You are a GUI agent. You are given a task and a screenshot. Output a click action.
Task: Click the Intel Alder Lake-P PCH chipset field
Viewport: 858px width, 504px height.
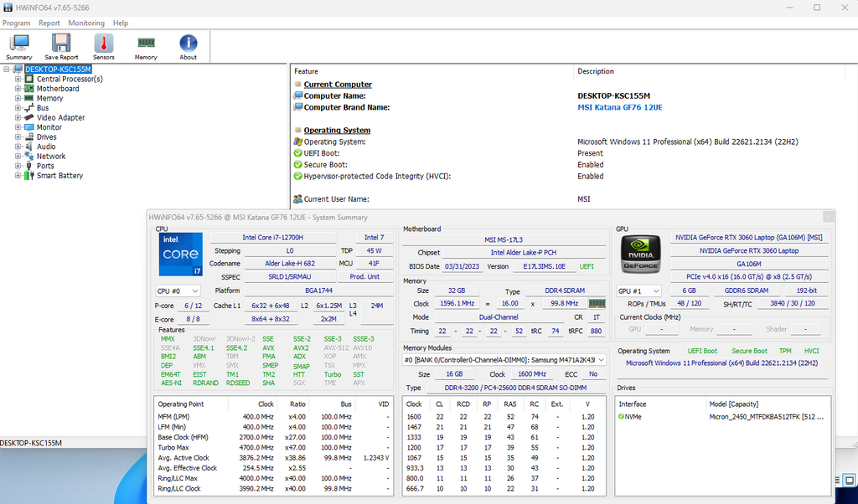coord(524,253)
